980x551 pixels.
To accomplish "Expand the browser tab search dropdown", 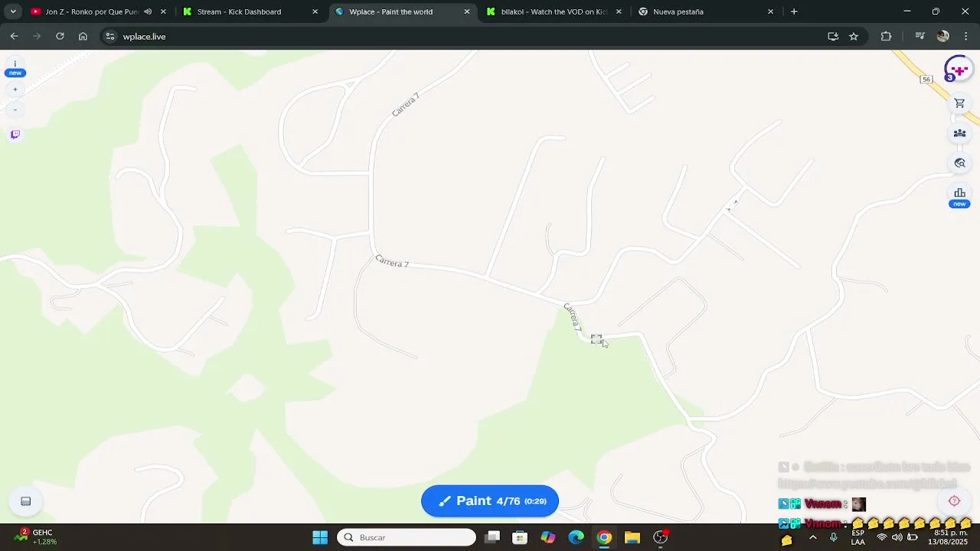I will (13, 11).
